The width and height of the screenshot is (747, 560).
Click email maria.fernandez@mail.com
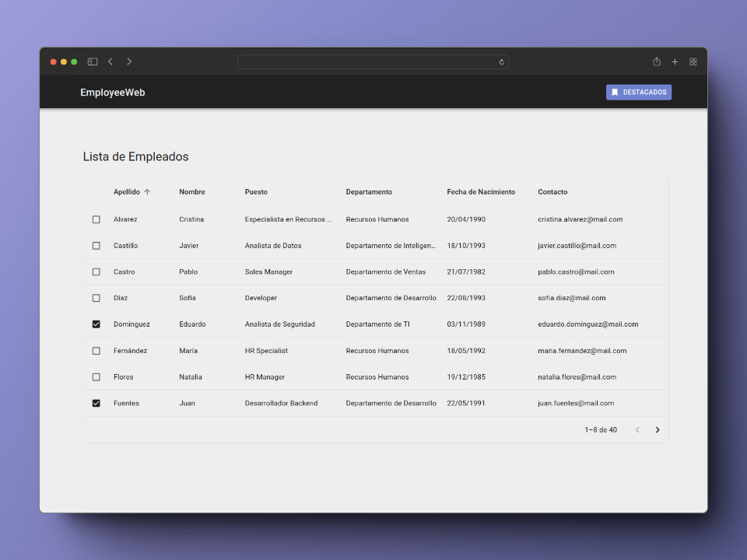[582, 351]
